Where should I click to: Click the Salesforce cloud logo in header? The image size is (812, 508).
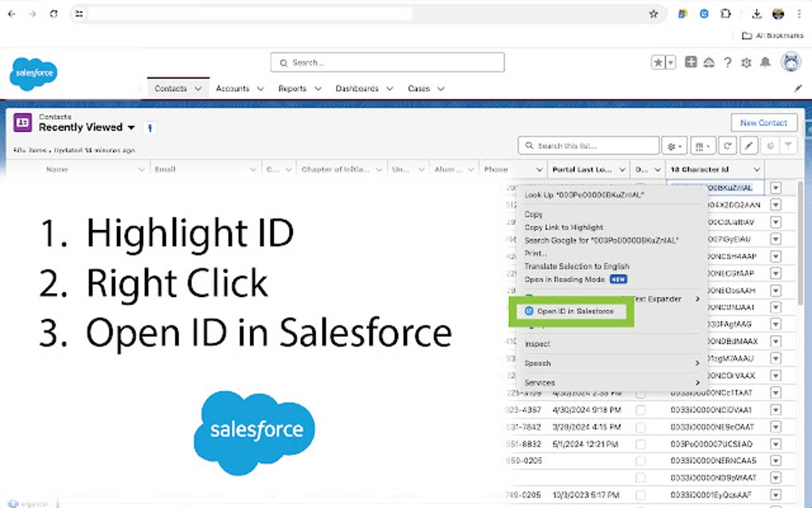pyautogui.click(x=33, y=73)
